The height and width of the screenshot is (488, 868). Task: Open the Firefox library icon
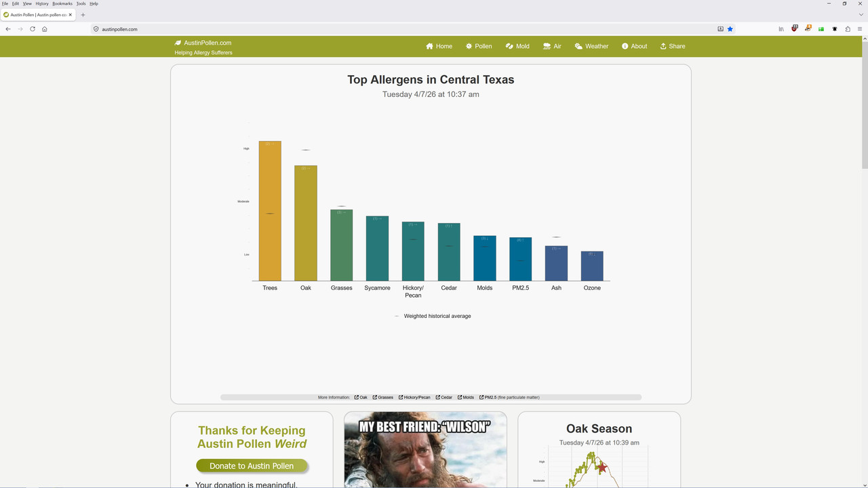[x=781, y=29]
